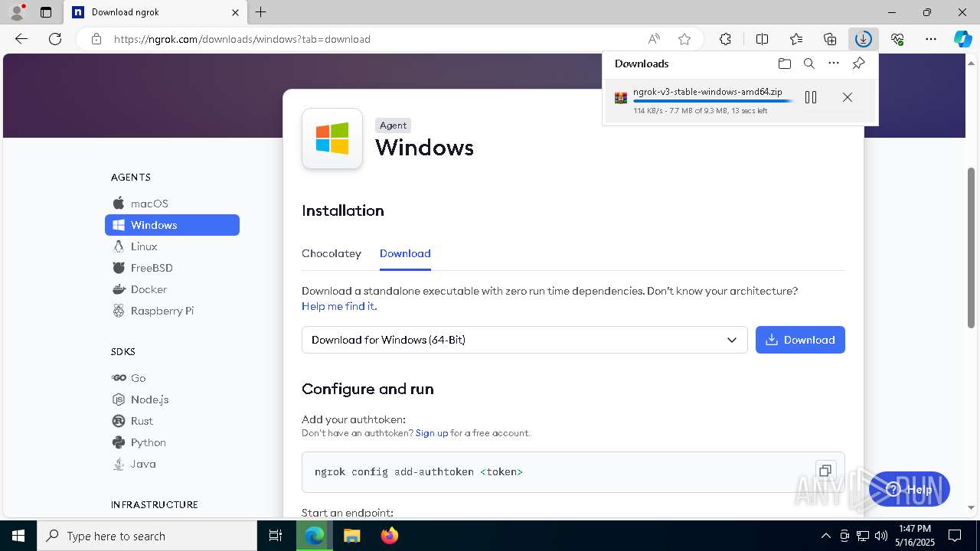Switch to Download installation tab
This screenshot has height=551, width=980.
405,253
